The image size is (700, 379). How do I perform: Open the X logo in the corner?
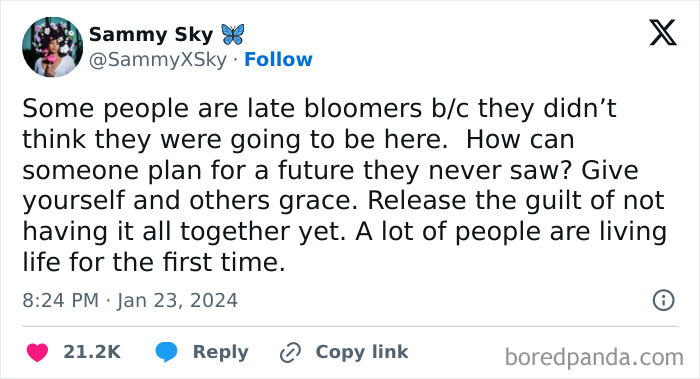tap(663, 33)
